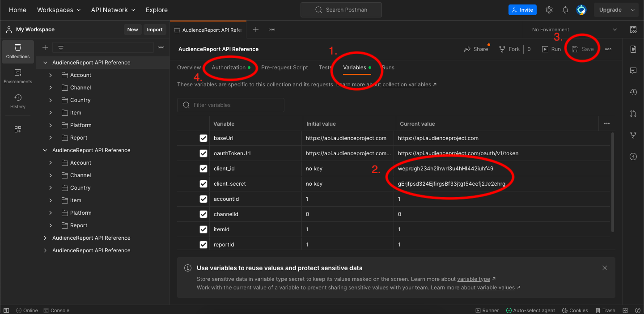Viewport: 644px width, 314px height.
Task: Uncheck the client_id variable checkbox
Action: (203, 169)
